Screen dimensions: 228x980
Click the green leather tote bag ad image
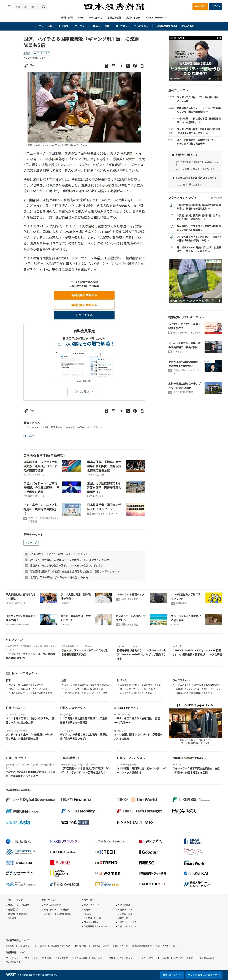(x=195, y=281)
